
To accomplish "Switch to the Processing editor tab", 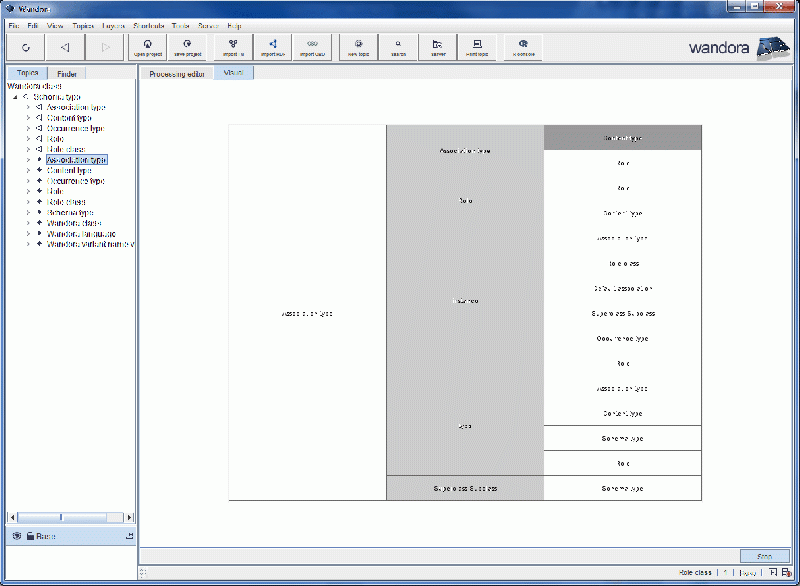I will [x=176, y=74].
